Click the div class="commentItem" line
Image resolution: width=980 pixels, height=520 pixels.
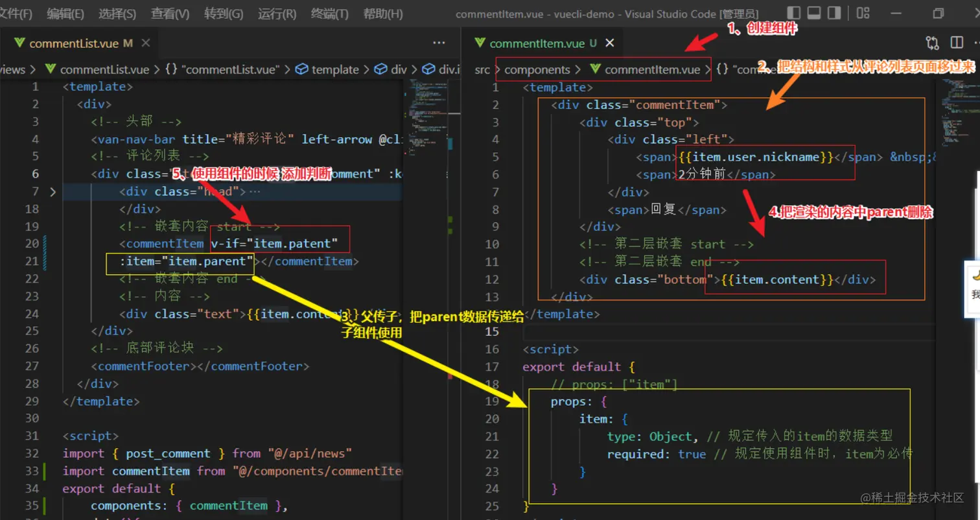(639, 104)
